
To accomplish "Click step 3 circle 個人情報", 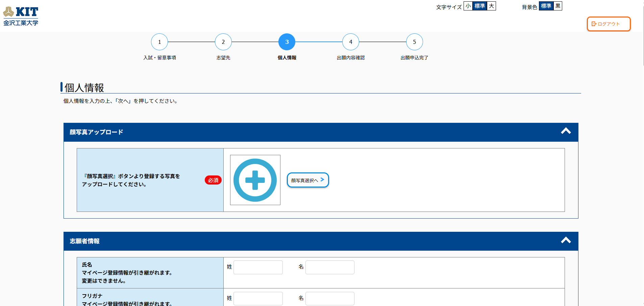I will coord(287,42).
